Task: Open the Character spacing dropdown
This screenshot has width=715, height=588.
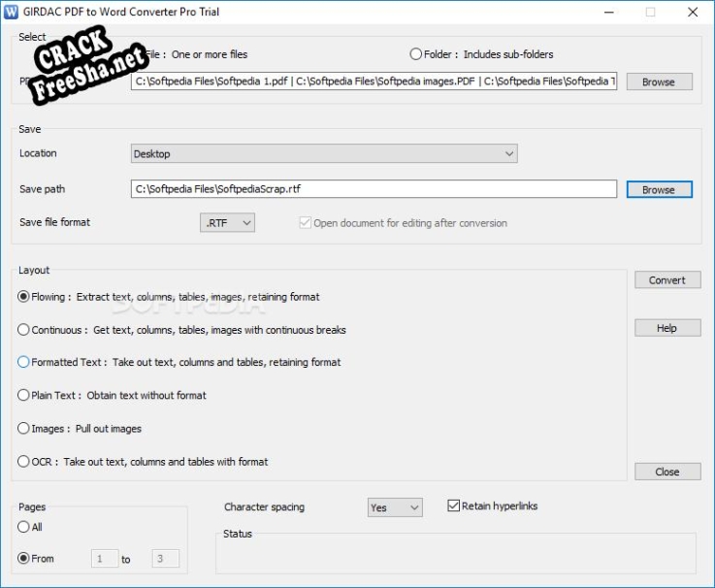Action: pyautogui.click(x=395, y=507)
